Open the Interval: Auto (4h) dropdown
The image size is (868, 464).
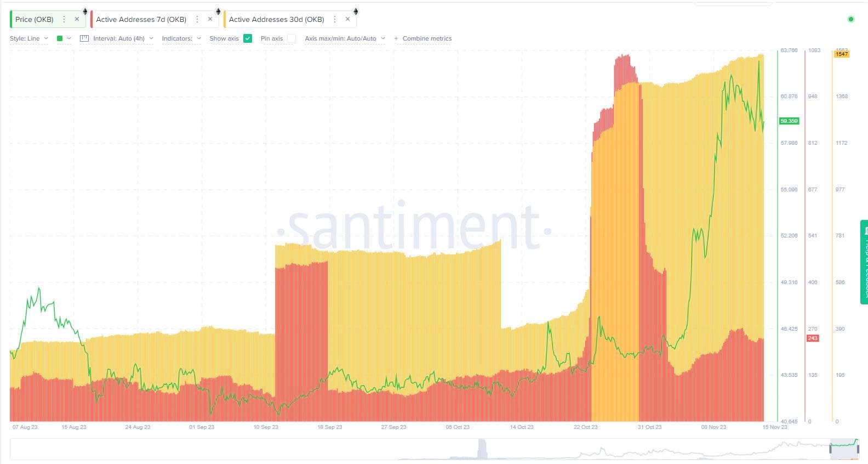122,38
